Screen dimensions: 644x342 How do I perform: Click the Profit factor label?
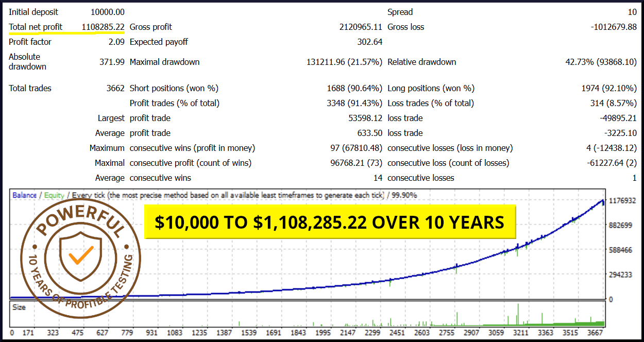(31, 42)
